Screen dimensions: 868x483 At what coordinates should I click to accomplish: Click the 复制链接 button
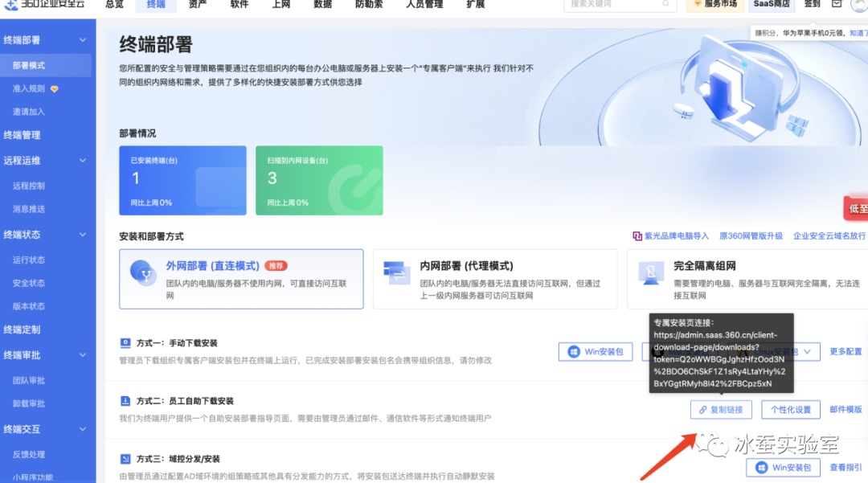(x=721, y=409)
